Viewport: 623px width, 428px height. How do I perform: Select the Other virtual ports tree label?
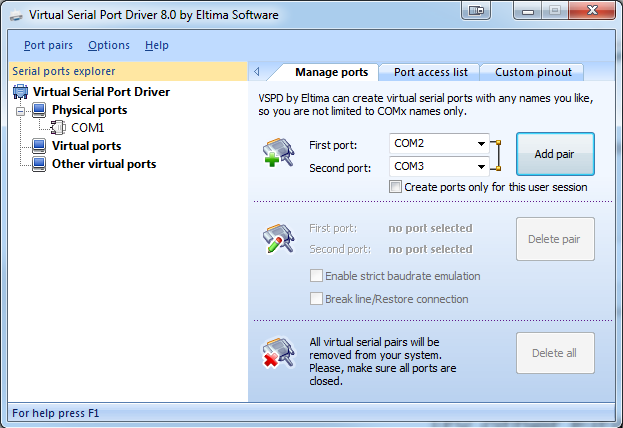click(x=104, y=164)
